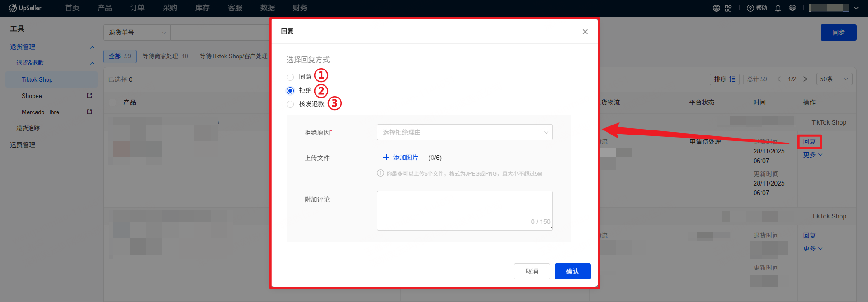
Task: Select the 拒绝 radio option
Action: (290, 91)
